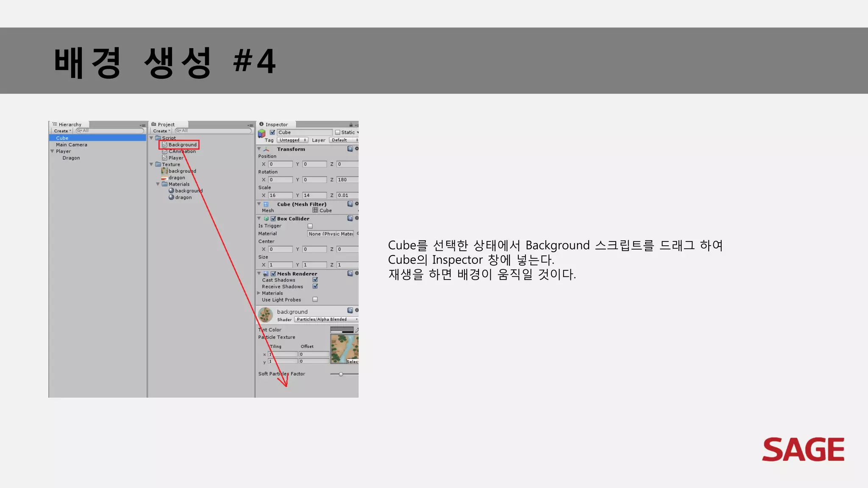Open the Transform component gear settings

[x=357, y=149]
